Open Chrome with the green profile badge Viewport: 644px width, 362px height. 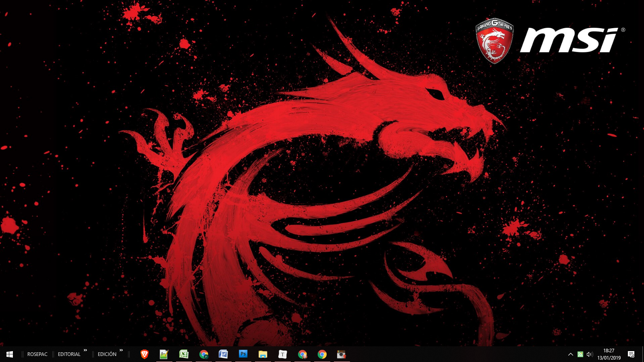203,354
